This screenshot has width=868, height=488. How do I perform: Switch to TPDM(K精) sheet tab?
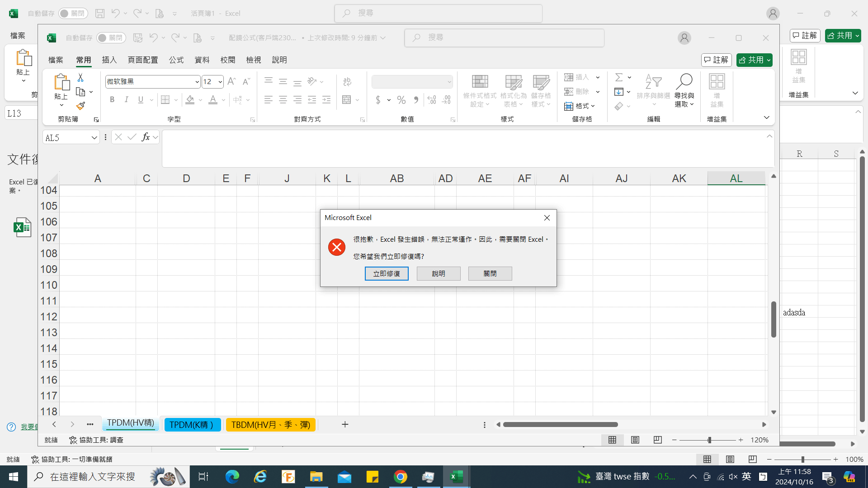(192, 425)
